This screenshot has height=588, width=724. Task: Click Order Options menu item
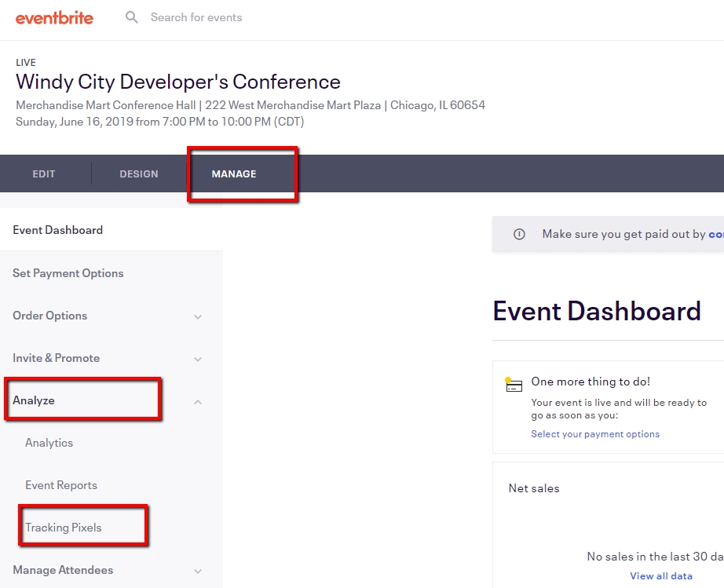[50, 316]
